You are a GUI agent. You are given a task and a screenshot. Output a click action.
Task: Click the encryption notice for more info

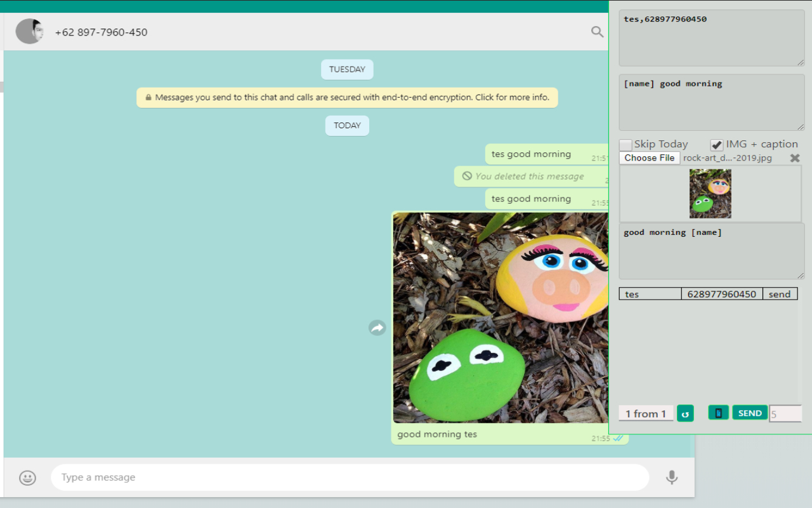[x=347, y=97]
